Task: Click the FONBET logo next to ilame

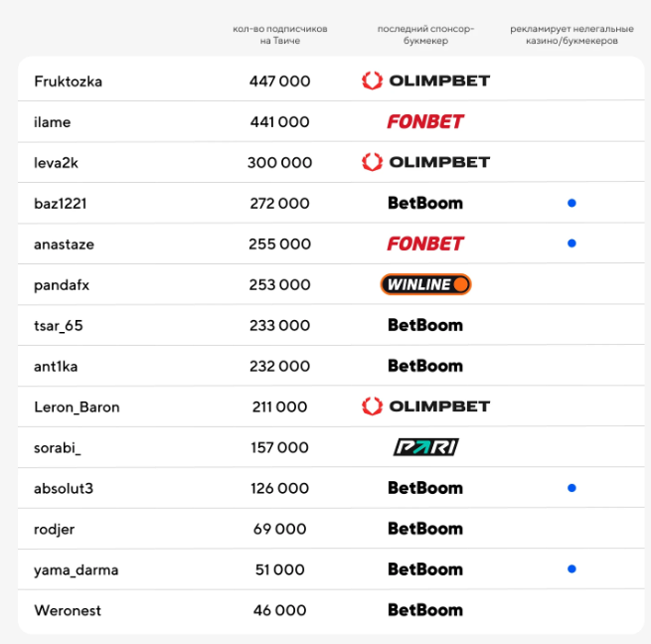Action: point(425,121)
